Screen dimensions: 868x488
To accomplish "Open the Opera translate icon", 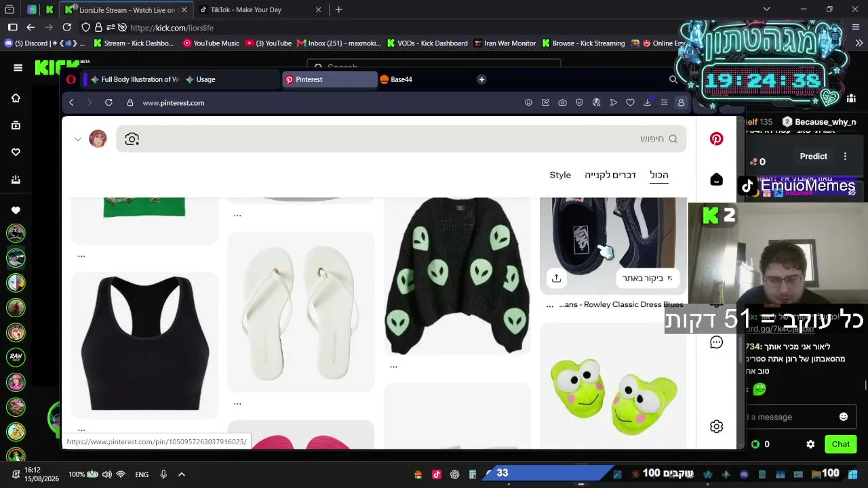I will pyautogui.click(x=596, y=102).
